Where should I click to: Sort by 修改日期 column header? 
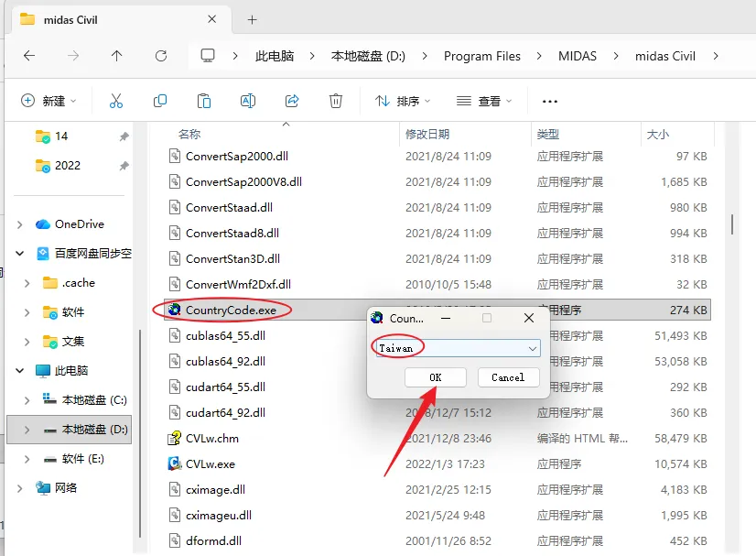[427, 134]
